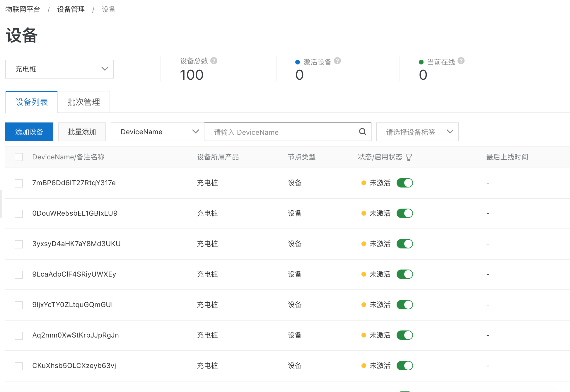570x392 pixels.
Task: Go to 物联网平台 breadcrumb
Action: (x=23, y=9)
